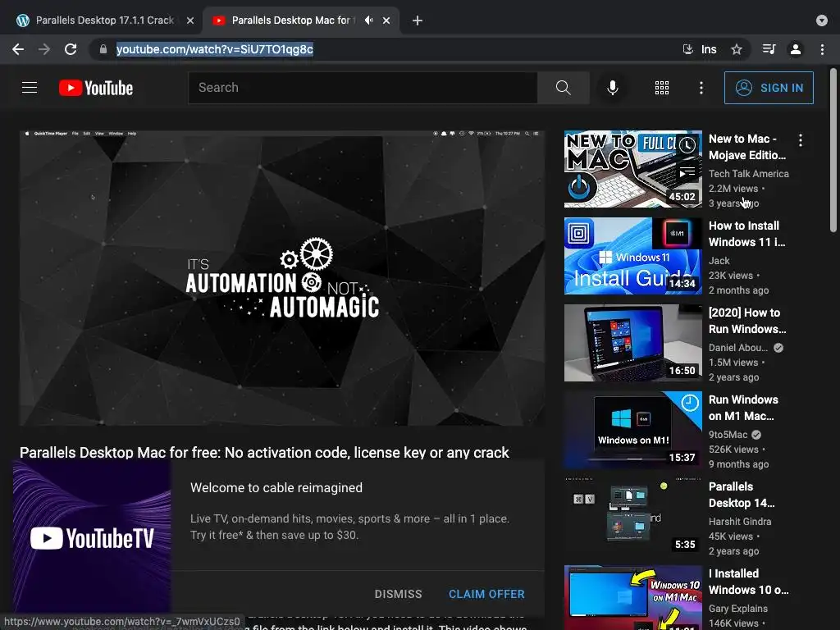Close the YouTube Parallels Desktop Mac tab
840x630 pixels.
386,21
